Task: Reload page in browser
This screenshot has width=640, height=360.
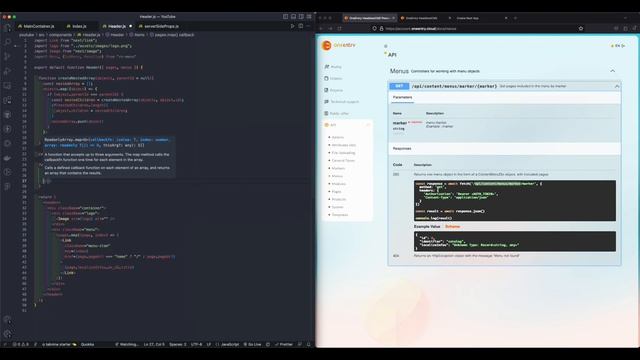Action: [339, 29]
